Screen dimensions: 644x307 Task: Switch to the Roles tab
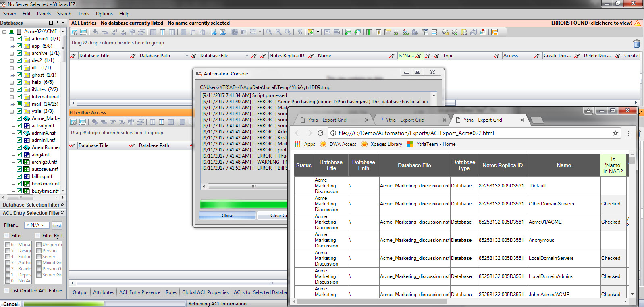171,292
